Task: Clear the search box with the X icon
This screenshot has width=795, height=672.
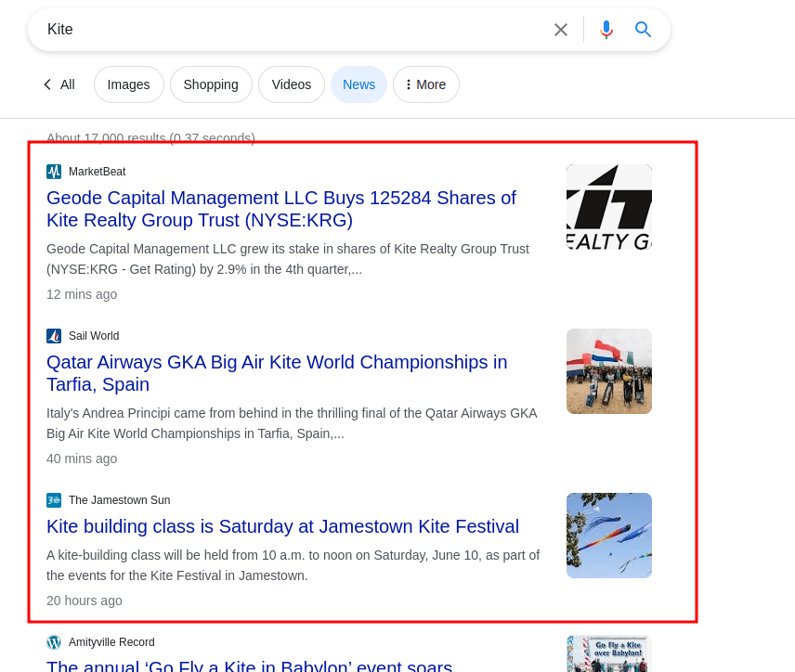Action: pos(561,30)
